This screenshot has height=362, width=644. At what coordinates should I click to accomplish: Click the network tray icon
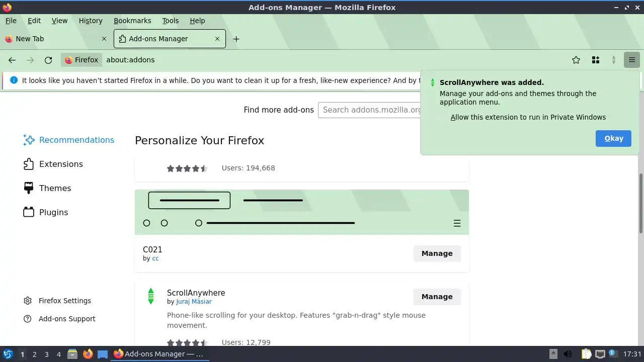(600, 354)
